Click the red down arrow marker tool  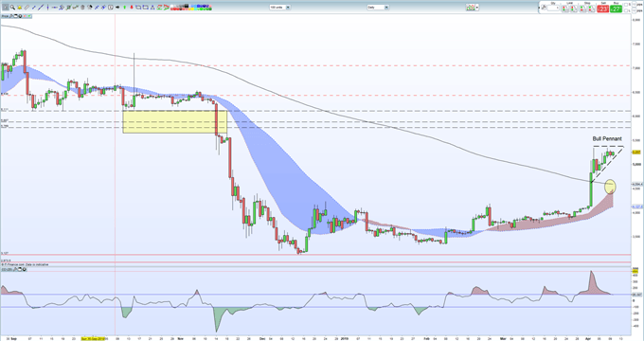point(132,7)
